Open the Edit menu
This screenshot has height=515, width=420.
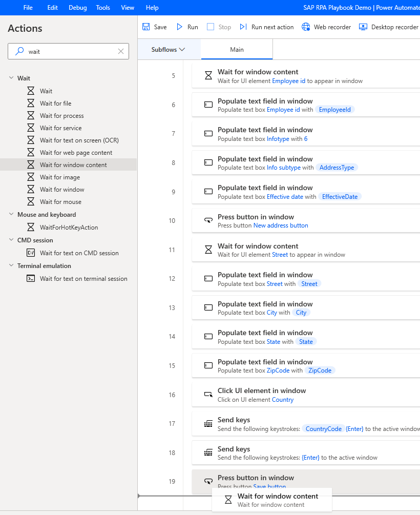click(x=53, y=8)
